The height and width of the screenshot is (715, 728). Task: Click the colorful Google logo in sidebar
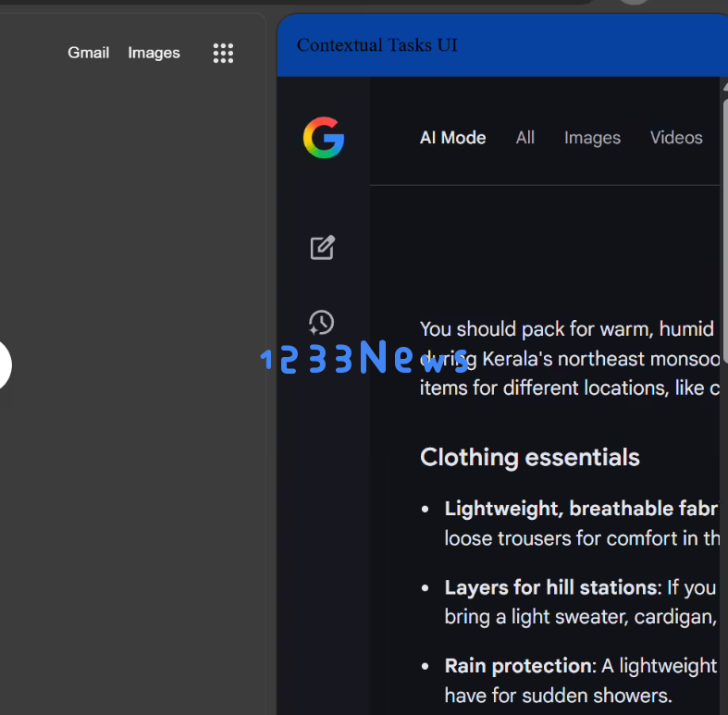(x=323, y=138)
